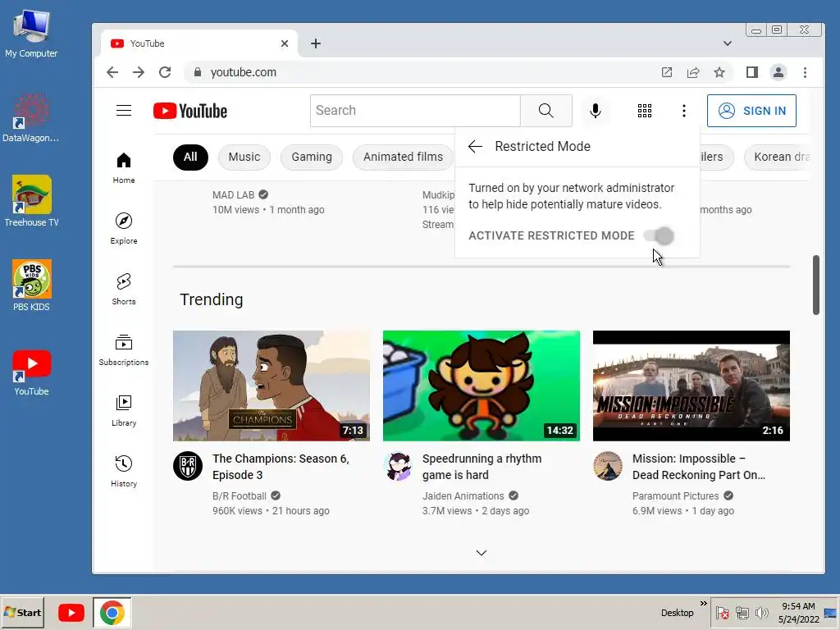Screen dimensions: 840x630
Task: Expand taskbar Desktop toolbar chevron
Action: point(703,603)
